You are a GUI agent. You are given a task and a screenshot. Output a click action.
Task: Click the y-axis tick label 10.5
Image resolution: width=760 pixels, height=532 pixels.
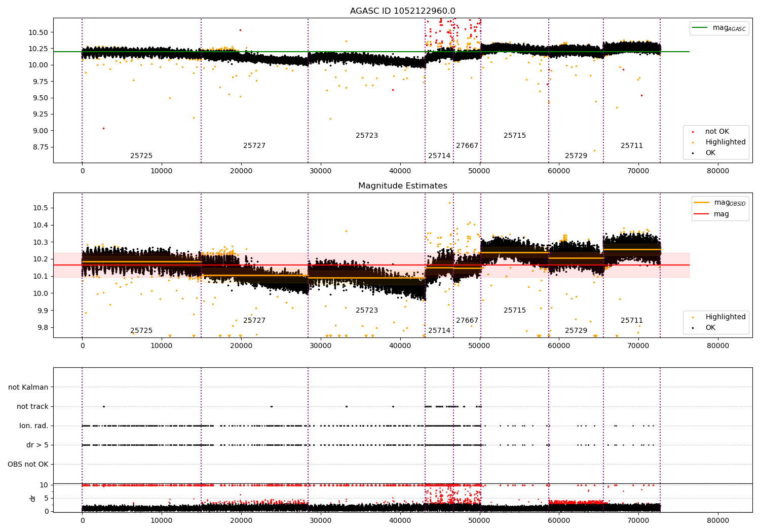pyautogui.click(x=41, y=208)
